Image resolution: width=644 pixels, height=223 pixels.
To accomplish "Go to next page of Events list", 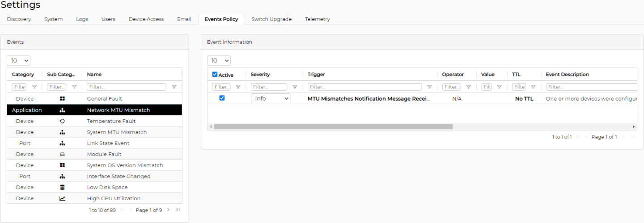I will 168,210.
